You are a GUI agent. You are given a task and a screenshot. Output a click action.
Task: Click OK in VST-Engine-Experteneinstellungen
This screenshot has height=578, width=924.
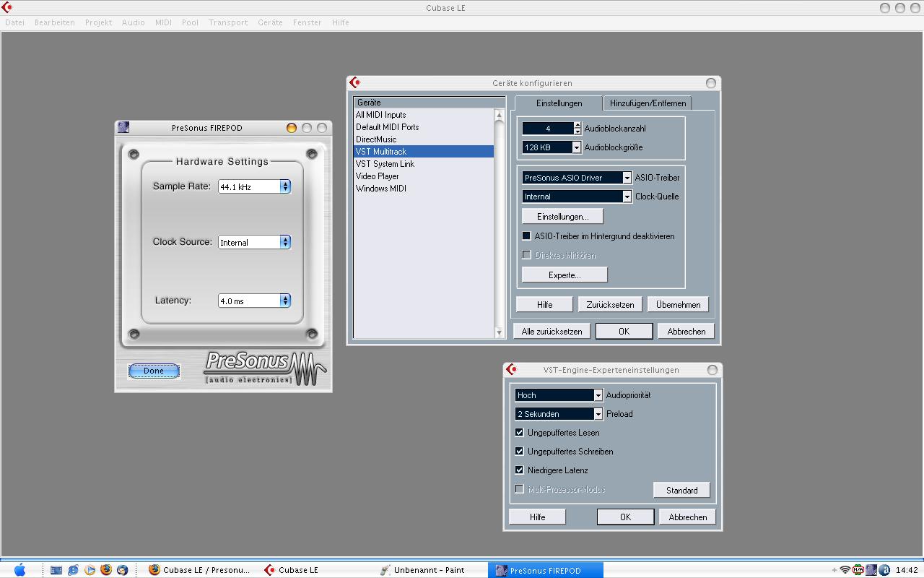[x=625, y=517]
